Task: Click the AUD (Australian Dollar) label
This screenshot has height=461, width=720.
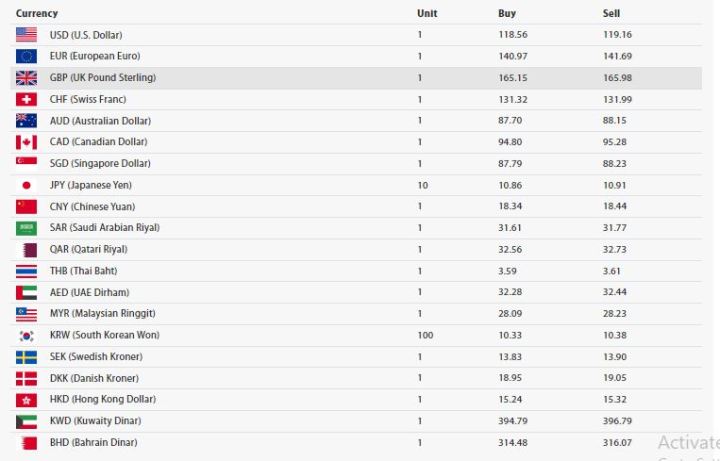Action: click(x=100, y=121)
